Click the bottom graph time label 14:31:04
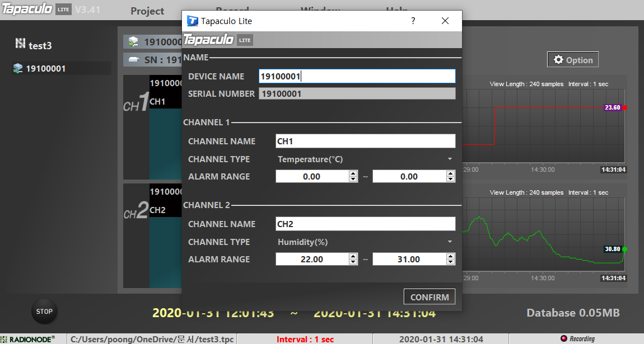This screenshot has height=344, width=644. pos(614,278)
